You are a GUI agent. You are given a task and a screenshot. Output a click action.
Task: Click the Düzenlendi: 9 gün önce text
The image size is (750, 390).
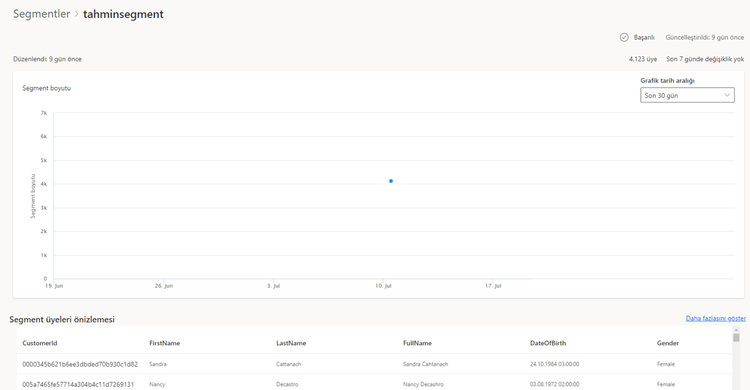click(x=47, y=59)
